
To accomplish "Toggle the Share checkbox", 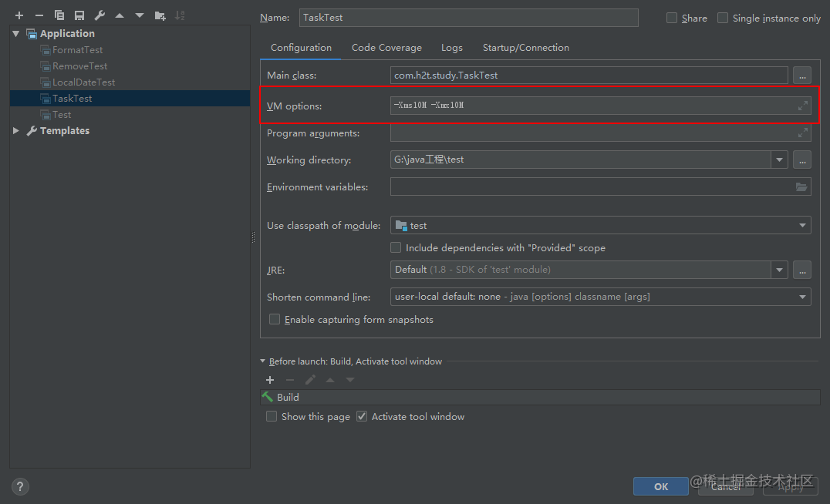I will click(x=672, y=18).
